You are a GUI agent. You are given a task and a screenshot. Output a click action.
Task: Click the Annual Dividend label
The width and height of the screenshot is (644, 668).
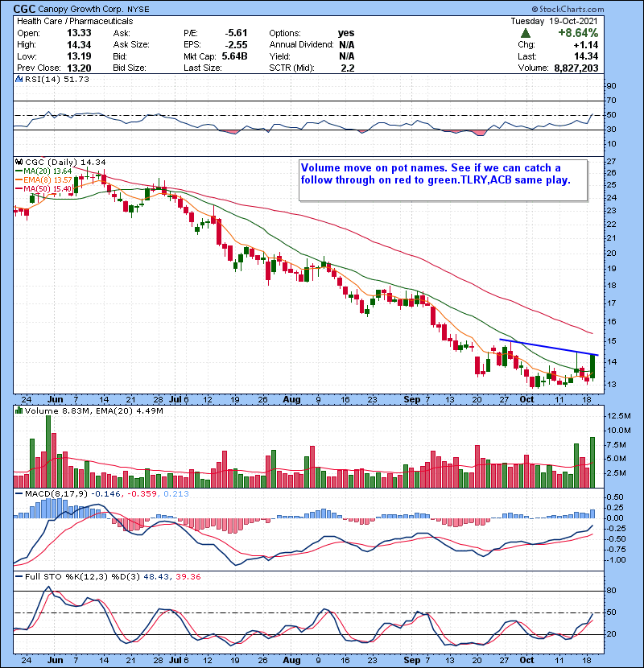coord(301,45)
